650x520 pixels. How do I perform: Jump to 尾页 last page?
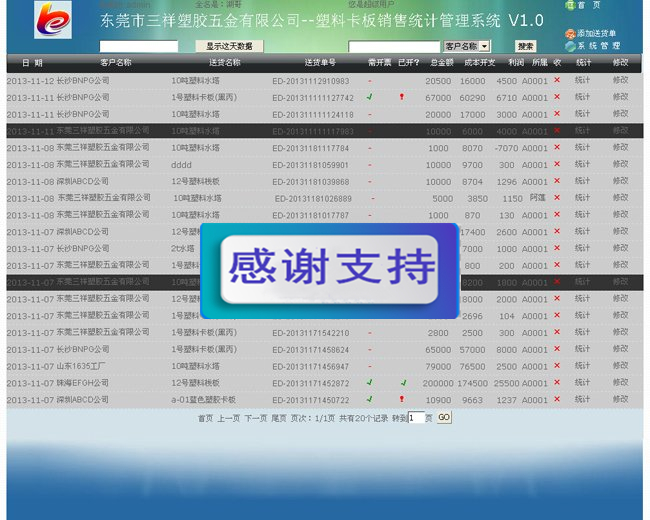279,418
